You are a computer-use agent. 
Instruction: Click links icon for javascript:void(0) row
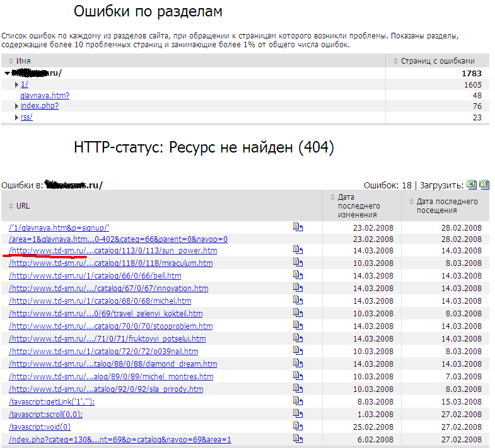click(x=298, y=427)
